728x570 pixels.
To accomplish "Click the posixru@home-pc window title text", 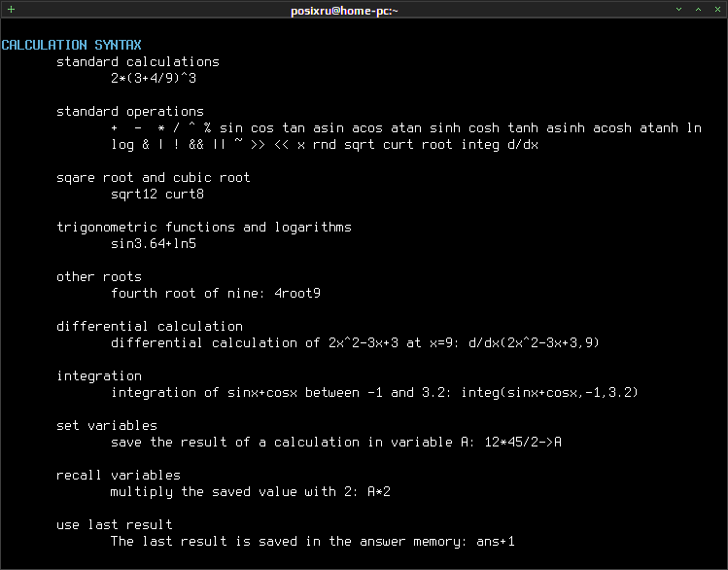I will [x=344, y=10].
